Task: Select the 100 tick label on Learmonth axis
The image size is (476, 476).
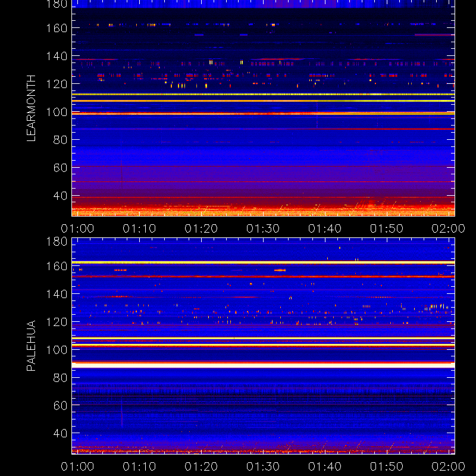Action: [57, 112]
